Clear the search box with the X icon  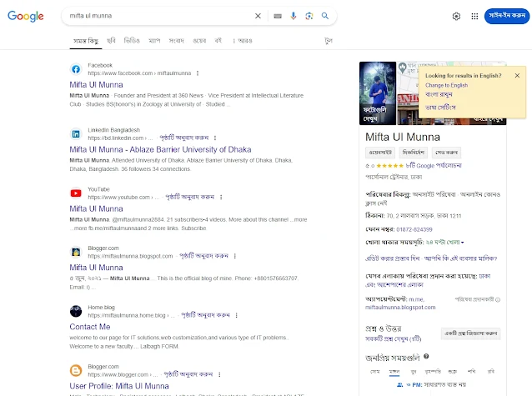click(x=258, y=16)
